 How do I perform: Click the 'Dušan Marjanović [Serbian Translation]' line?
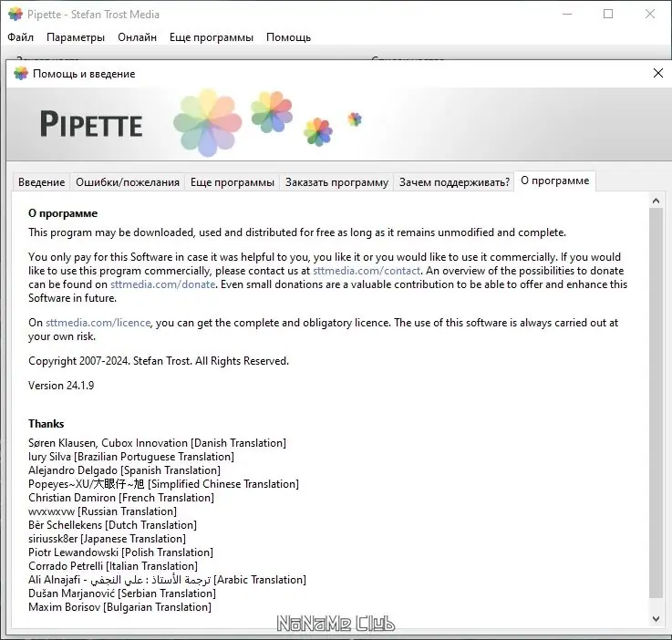pos(122,594)
